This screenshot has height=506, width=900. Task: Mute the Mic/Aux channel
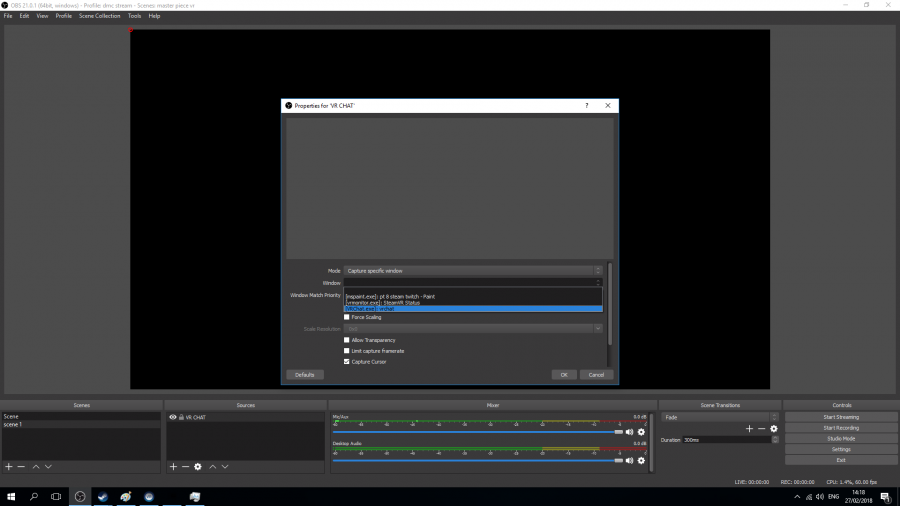629,432
